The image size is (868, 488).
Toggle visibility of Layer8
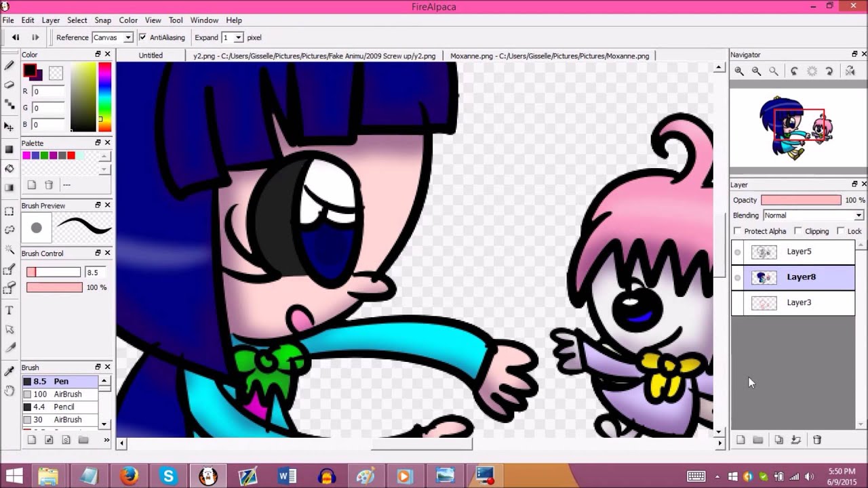click(x=738, y=277)
